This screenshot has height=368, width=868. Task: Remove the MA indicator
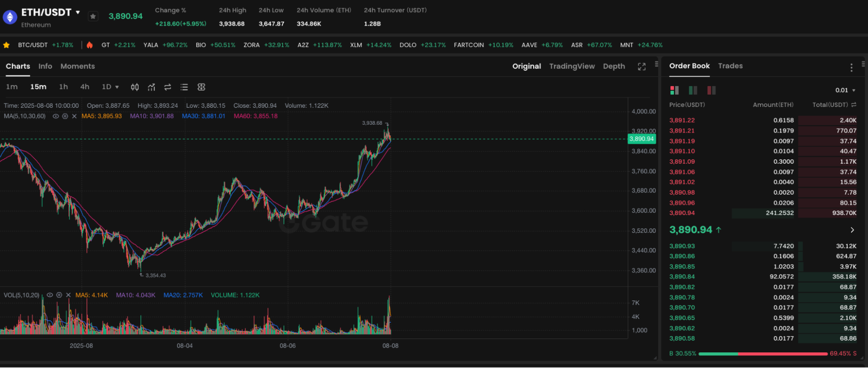pos(74,116)
